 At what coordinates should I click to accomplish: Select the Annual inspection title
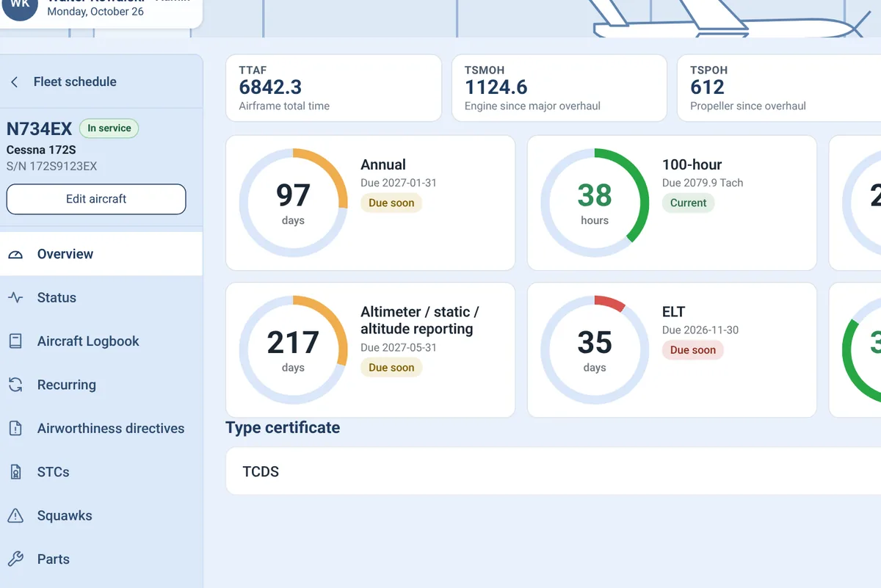383,164
